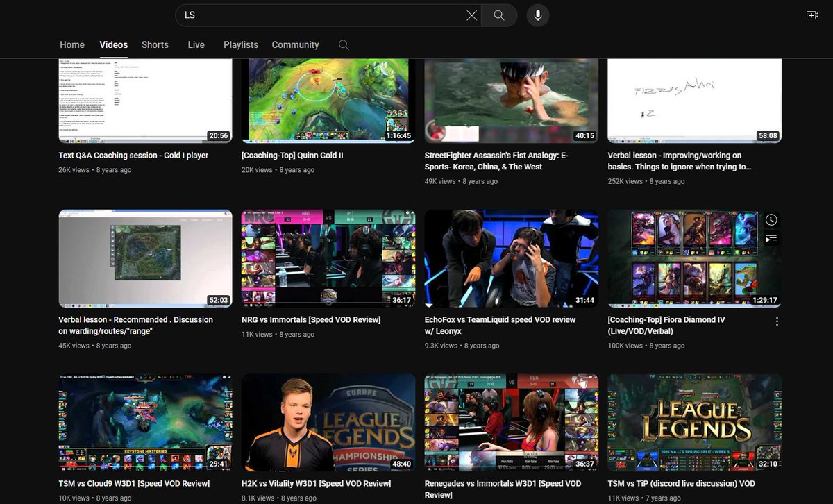Play the EchoFox vs TeamLiquid thumbnail

pyautogui.click(x=512, y=258)
